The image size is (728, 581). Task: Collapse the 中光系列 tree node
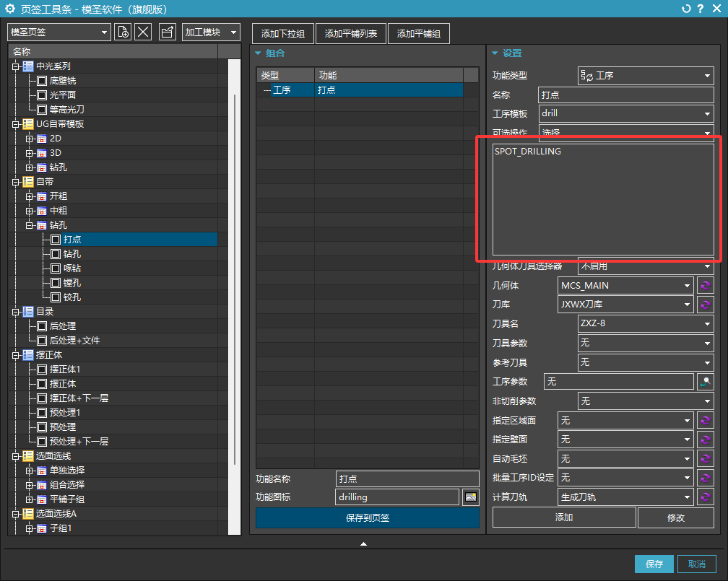(15, 66)
